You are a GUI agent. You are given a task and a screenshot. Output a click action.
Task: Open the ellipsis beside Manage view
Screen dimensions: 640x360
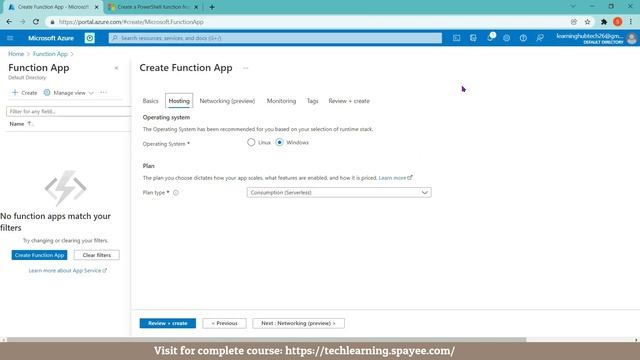104,93
